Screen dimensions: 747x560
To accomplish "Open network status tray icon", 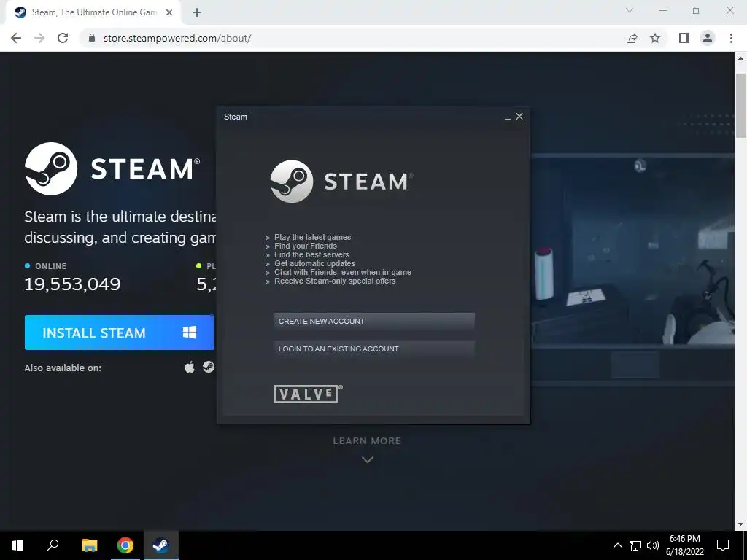I will pyautogui.click(x=635, y=545).
